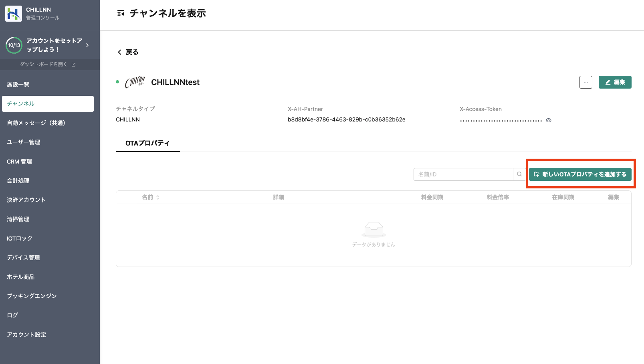This screenshot has height=364, width=644.
Task: Open 自動メッセージ（共通） menu
Action: [48, 123]
